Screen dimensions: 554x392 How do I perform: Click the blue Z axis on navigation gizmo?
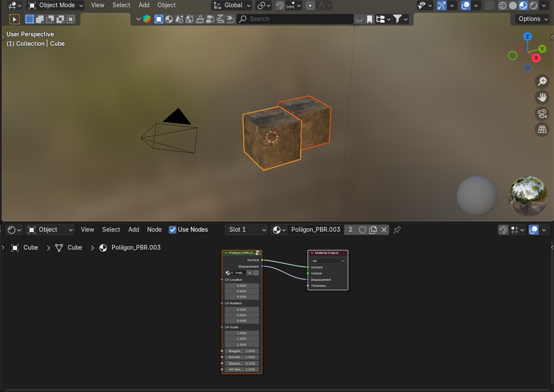[x=527, y=36]
